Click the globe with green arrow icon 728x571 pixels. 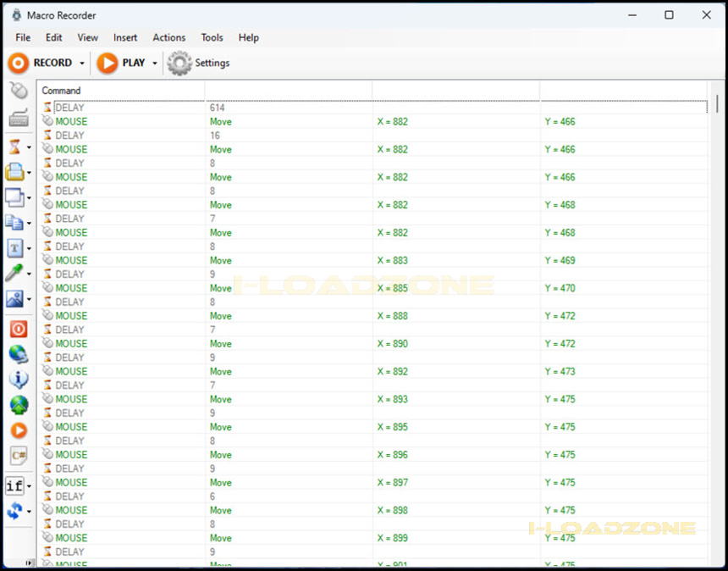click(19, 405)
